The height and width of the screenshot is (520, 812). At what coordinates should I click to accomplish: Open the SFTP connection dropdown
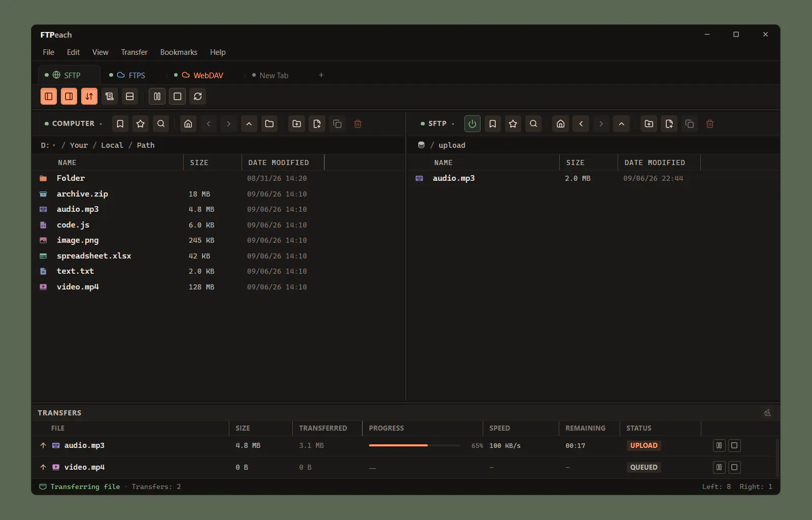[x=437, y=124]
